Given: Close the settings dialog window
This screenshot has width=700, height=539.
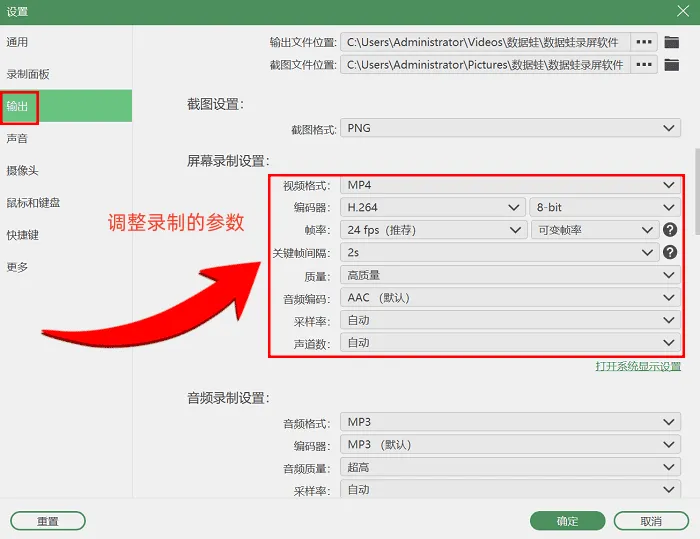Looking at the screenshot, I should (x=683, y=11).
